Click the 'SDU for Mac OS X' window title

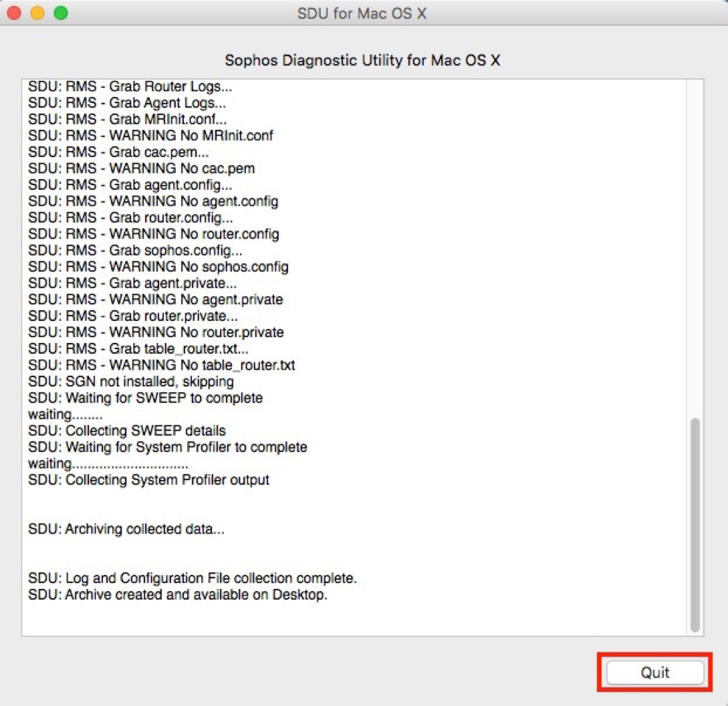pyautogui.click(x=362, y=13)
